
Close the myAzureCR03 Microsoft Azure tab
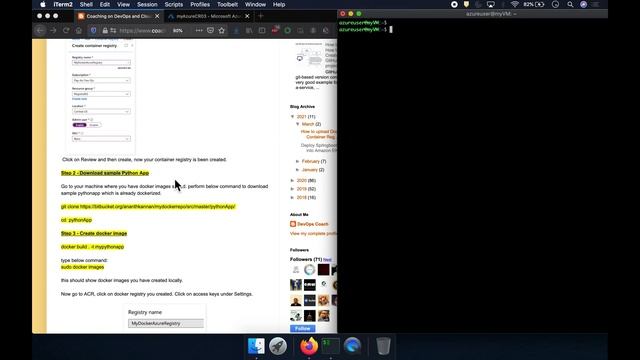click(247, 16)
